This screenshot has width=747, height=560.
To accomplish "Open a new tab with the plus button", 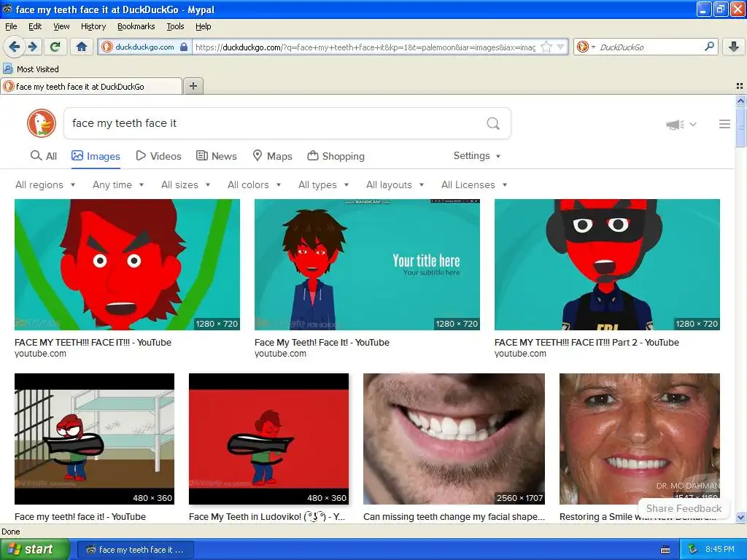I will 193,86.
